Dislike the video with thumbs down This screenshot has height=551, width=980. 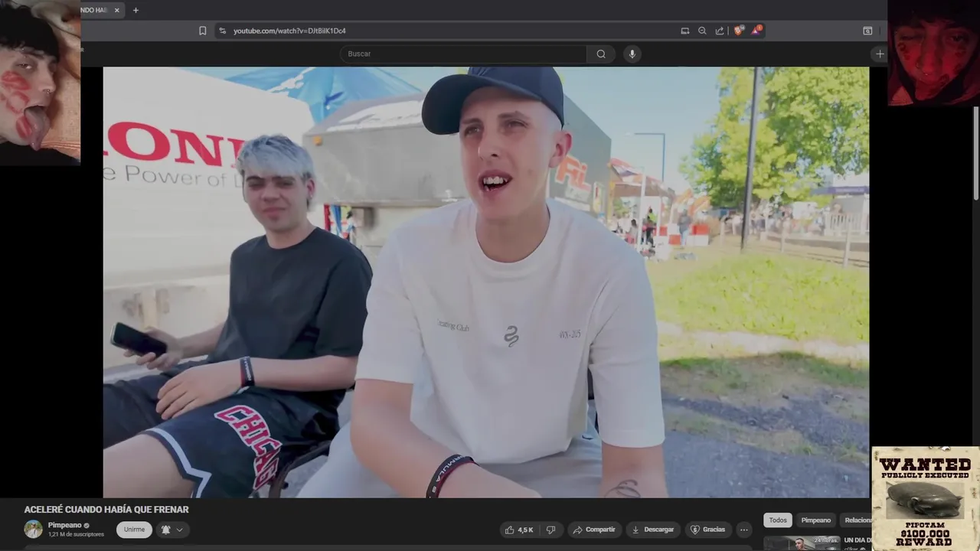pos(550,530)
